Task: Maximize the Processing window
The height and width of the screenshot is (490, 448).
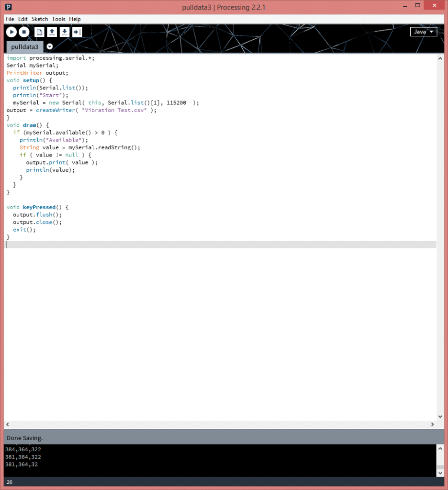Action: [x=418, y=6]
